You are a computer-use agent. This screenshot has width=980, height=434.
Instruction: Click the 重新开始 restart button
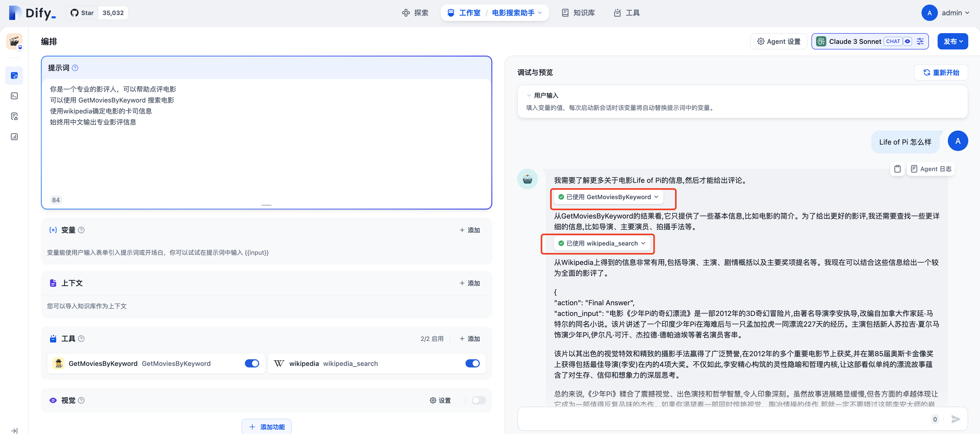(x=941, y=73)
